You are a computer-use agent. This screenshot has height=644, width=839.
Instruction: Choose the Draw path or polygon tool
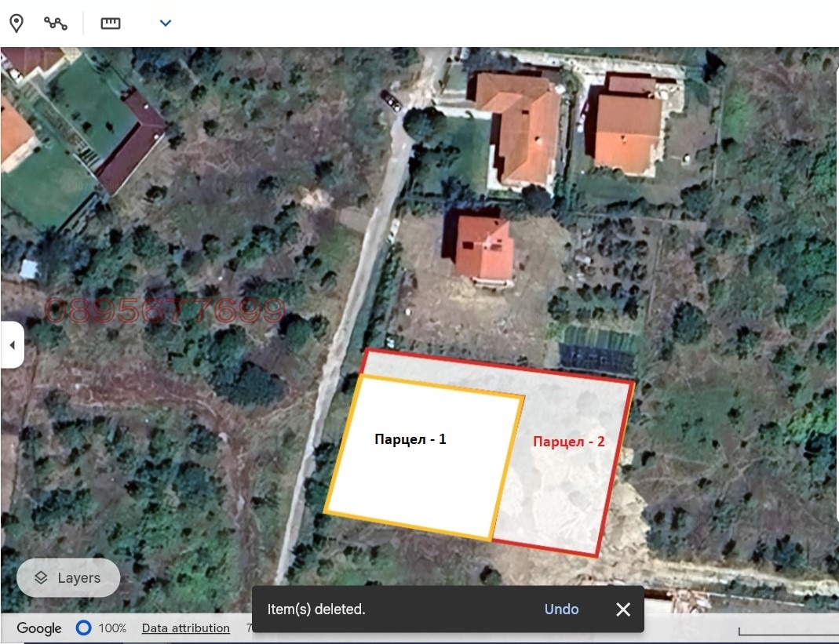tap(56, 23)
